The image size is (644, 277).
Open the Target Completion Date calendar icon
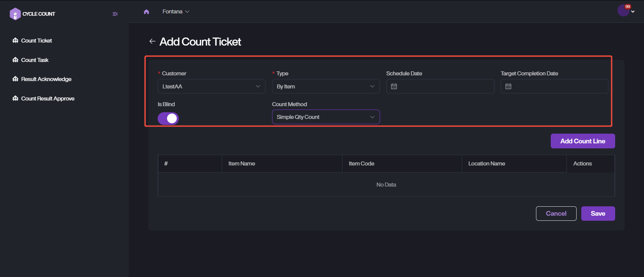click(x=508, y=86)
